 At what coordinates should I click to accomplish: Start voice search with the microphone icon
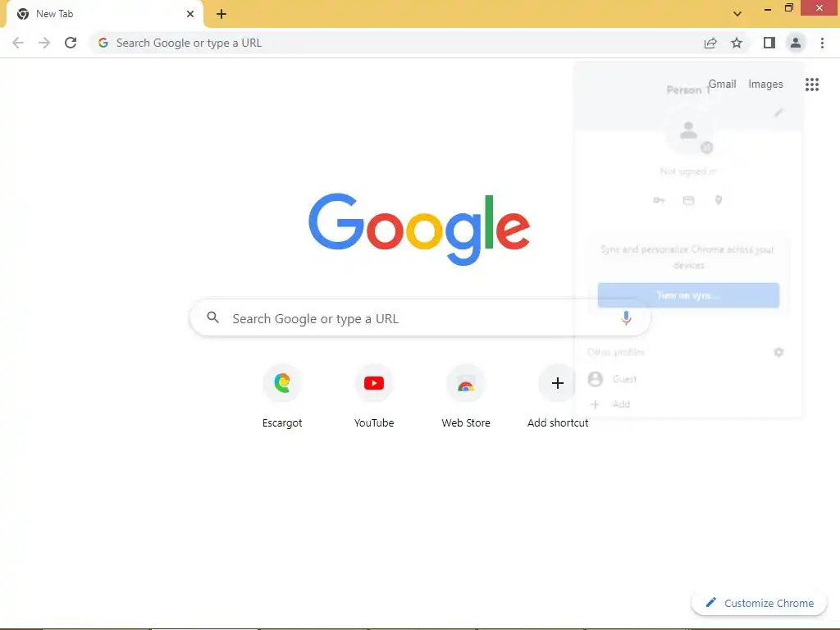(626, 318)
